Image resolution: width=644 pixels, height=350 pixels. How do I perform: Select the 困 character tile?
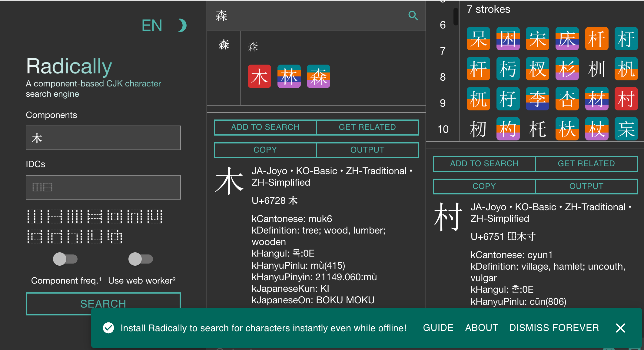[508, 39]
